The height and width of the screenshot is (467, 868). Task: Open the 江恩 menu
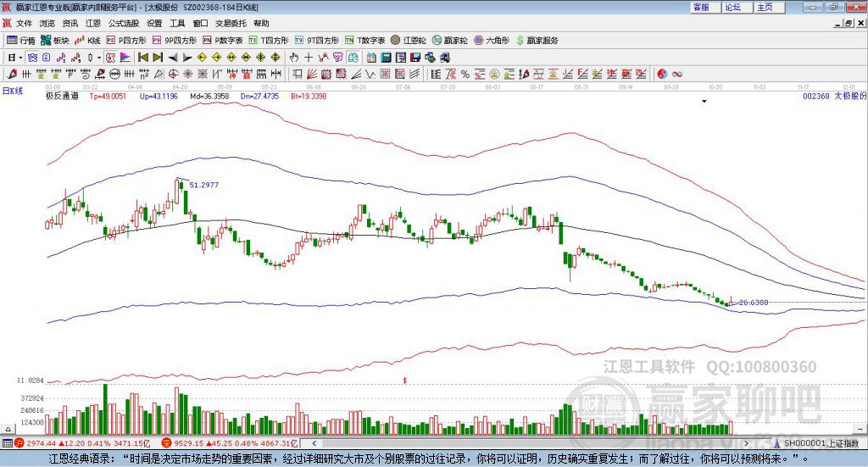(93, 23)
